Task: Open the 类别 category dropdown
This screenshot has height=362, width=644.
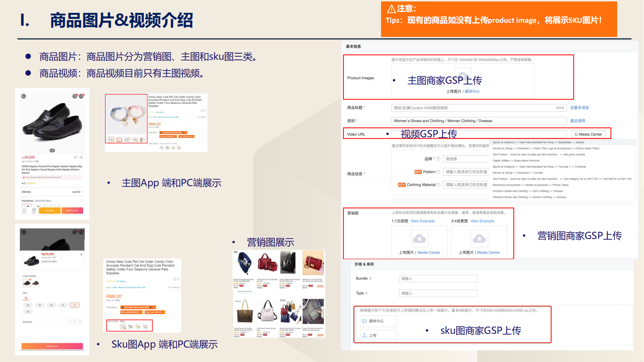Action: (478, 121)
